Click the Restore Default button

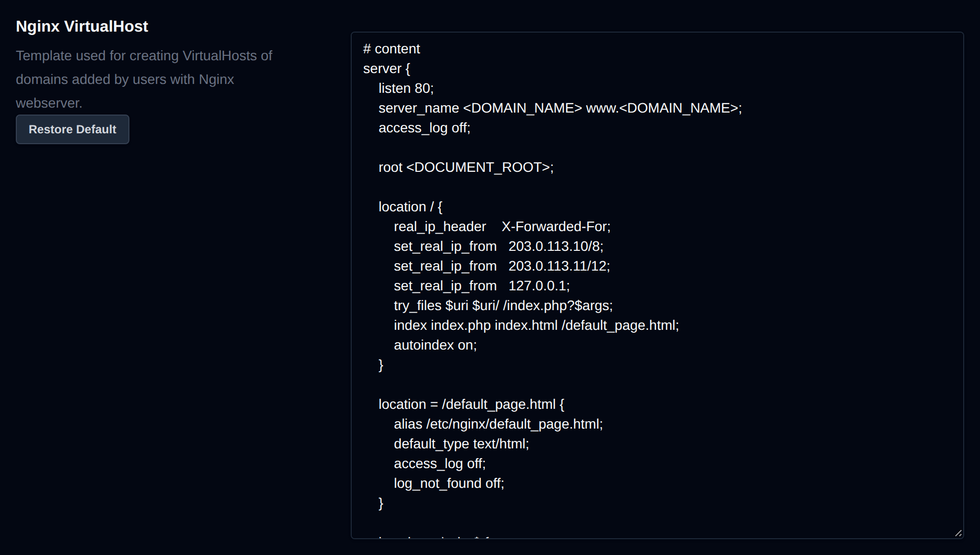(x=73, y=129)
